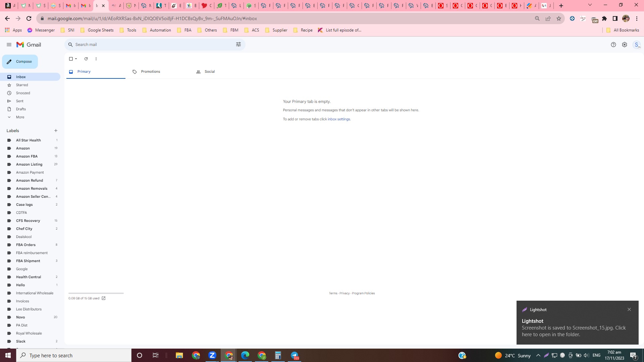Image resolution: width=644 pixels, height=362 pixels.
Task: Open the Apps bookmark shortcut
Action: [x=13, y=30]
